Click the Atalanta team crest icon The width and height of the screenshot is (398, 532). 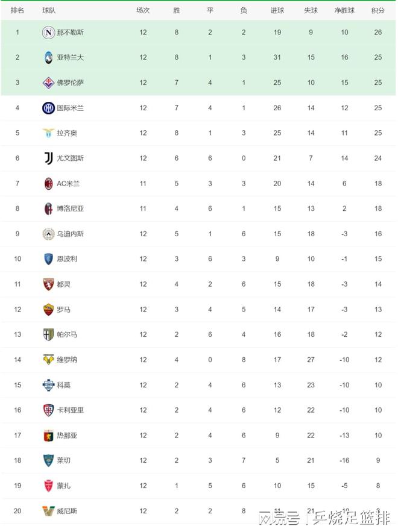click(x=48, y=57)
